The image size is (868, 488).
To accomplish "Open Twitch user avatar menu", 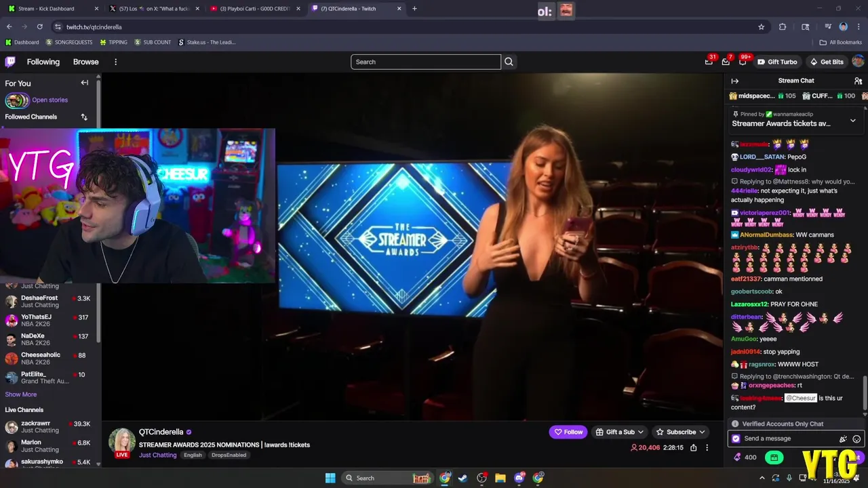I will point(858,62).
